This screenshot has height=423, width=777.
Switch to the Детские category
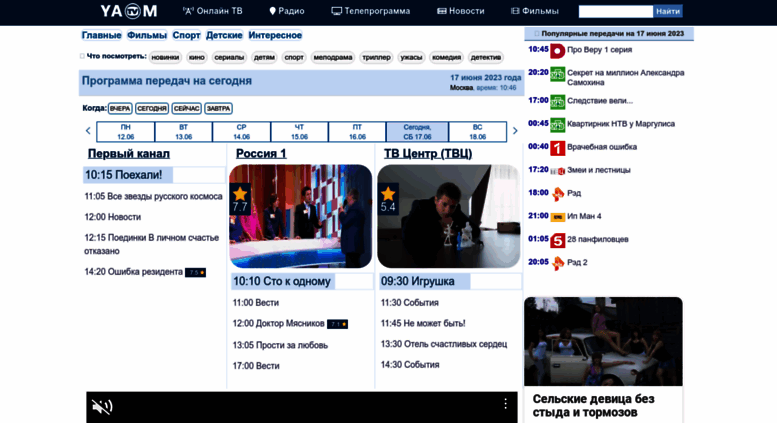point(224,35)
